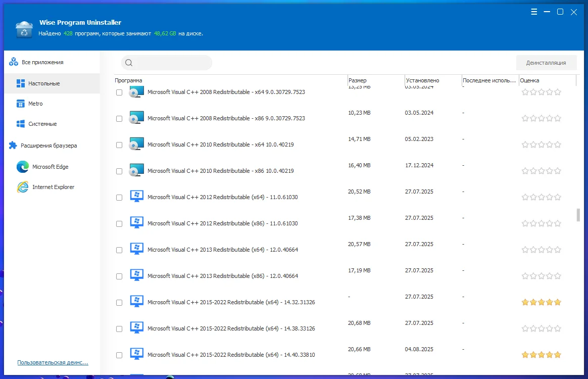The width and height of the screenshot is (588, 379).
Task: Open the Настольные category
Action: pos(44,83)
